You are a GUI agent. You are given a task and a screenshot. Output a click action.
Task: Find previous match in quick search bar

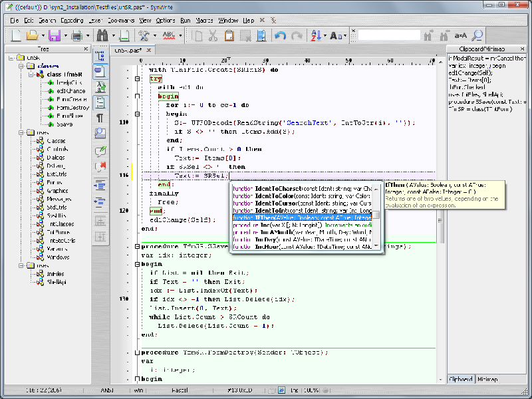tap(444, 35)
